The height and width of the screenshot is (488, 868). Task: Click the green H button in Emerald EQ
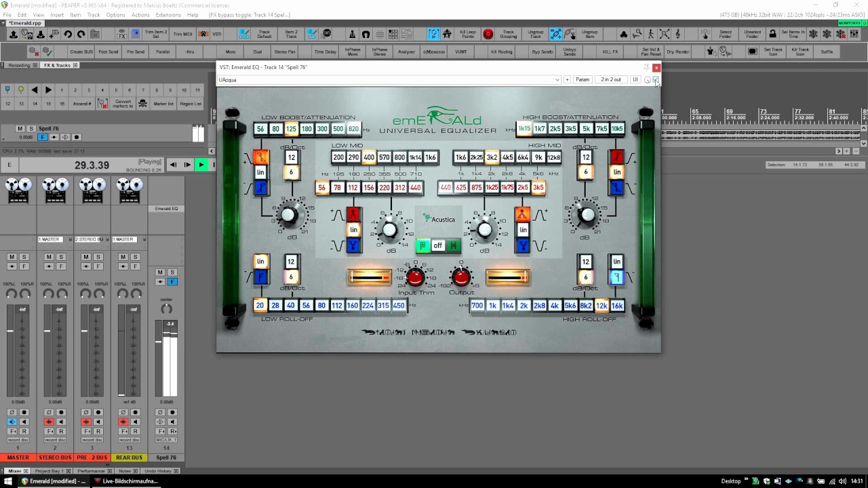pyautogui.click(x=453, y=245)
